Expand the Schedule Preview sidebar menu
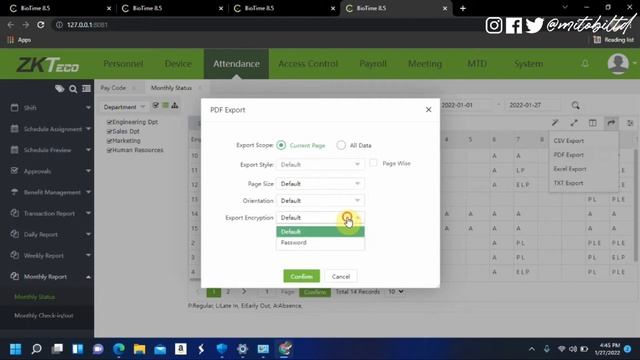Viewport: 640px width, 360px height. (x=47, y=150)
